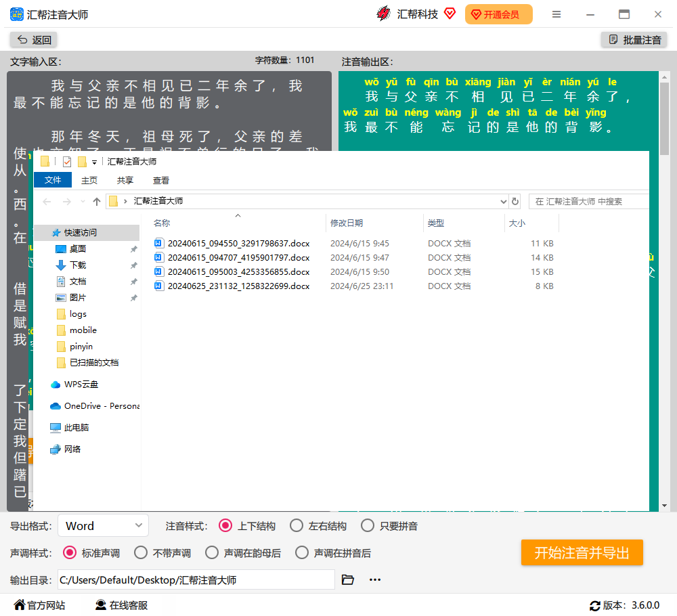Click the output area vertical scrollbar thumb
677x616 pixels.
pos(664,118)
